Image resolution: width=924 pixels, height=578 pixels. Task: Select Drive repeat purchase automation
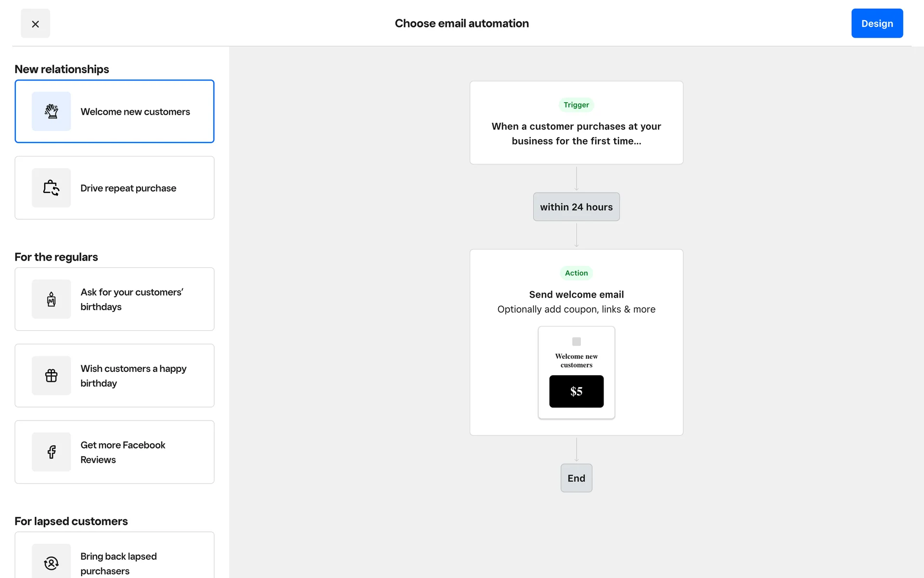point(128,188)
